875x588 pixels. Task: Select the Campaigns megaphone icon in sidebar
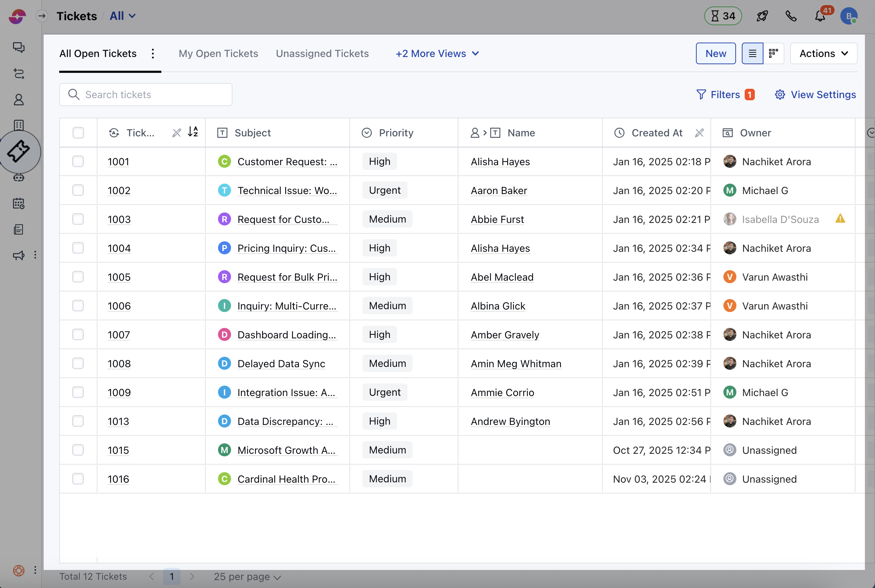[18, 255]
